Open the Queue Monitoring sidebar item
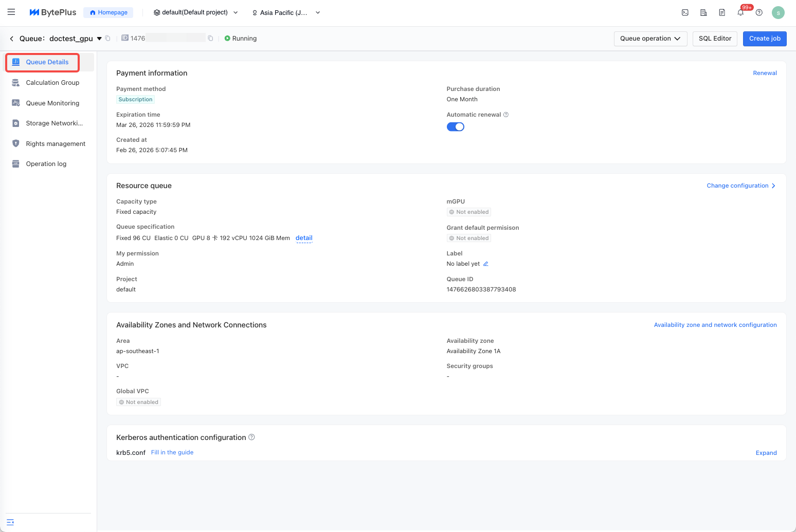This screenshot has height=532, width=796. pyautogui.click(x=52, y=103)
